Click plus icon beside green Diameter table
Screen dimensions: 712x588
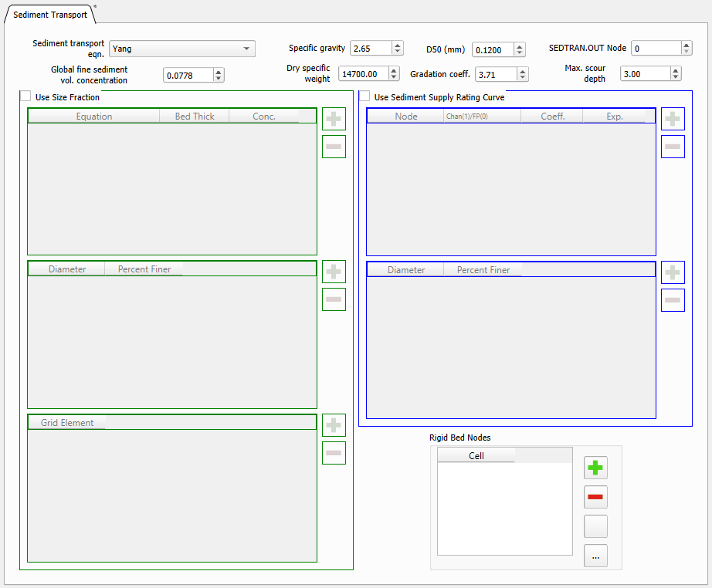click(x=334, y=272)
